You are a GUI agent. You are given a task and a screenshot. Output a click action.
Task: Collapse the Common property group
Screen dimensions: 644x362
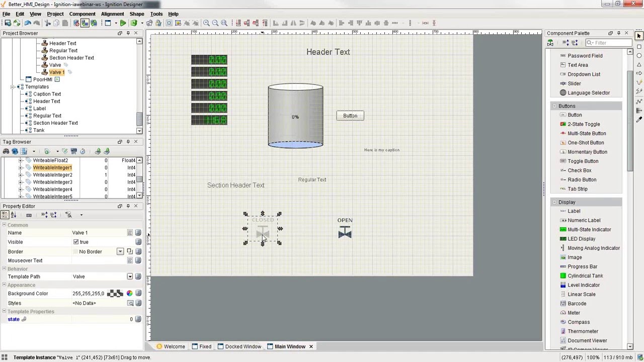(4, 225)
